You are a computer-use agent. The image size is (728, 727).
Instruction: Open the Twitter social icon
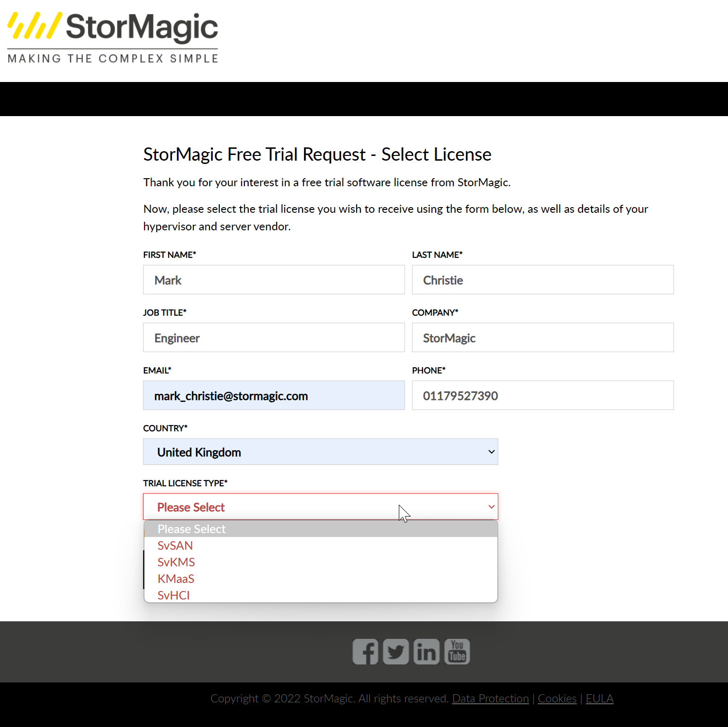396,652
